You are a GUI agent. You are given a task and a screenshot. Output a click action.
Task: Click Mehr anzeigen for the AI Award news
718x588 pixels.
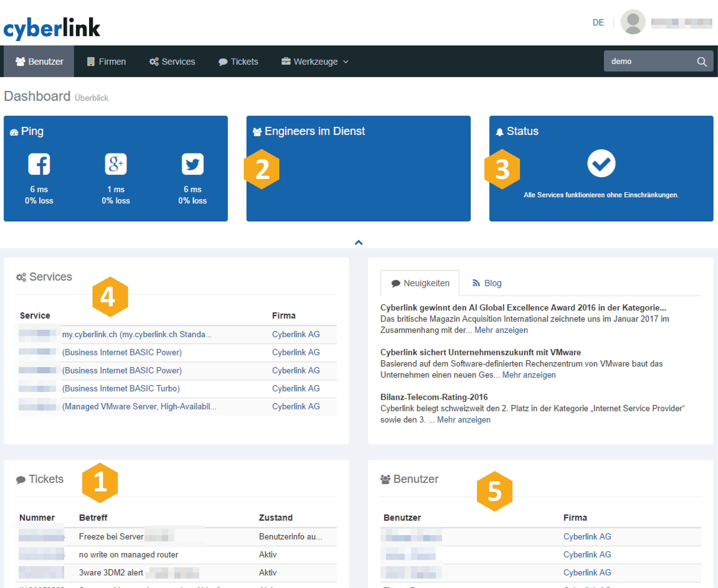coord(501,330)
